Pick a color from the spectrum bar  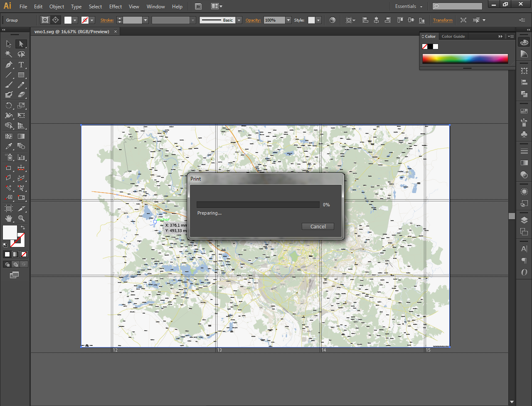(x=465, y=59)
